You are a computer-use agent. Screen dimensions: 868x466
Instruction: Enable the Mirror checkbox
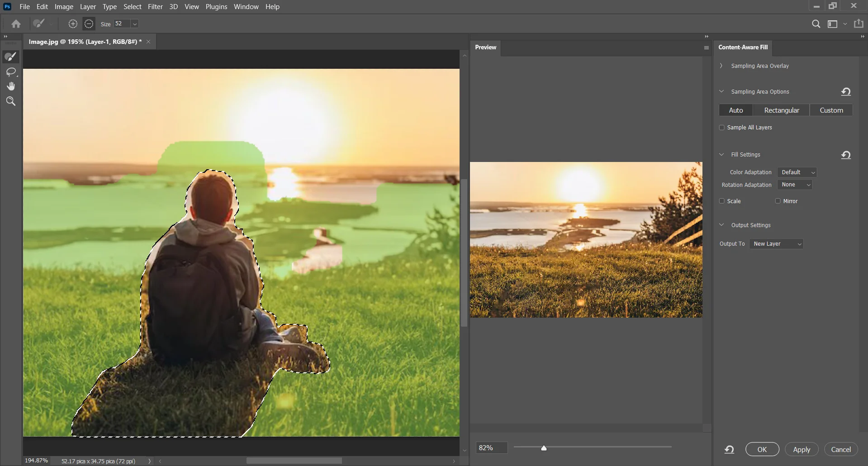778,201
